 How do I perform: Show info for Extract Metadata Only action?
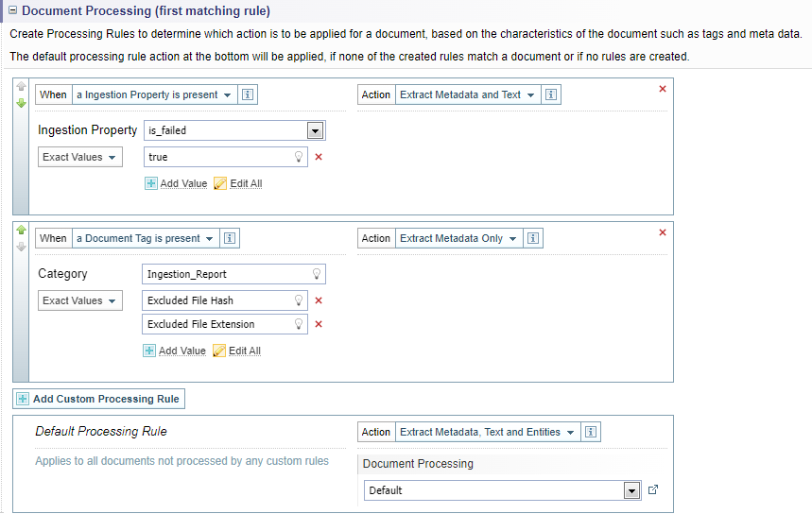pyautogui.click(x=534, y=238)
